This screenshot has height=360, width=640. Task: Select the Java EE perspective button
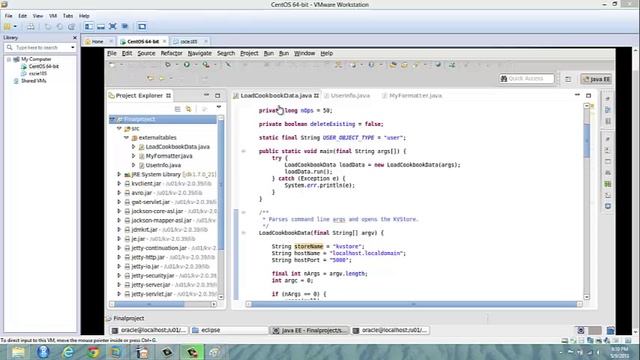tap(596, 79)
